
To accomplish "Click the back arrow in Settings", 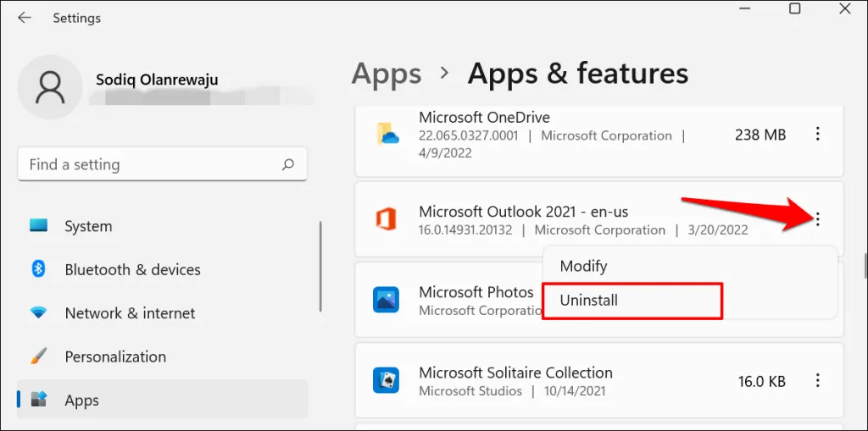I will 25,17.
